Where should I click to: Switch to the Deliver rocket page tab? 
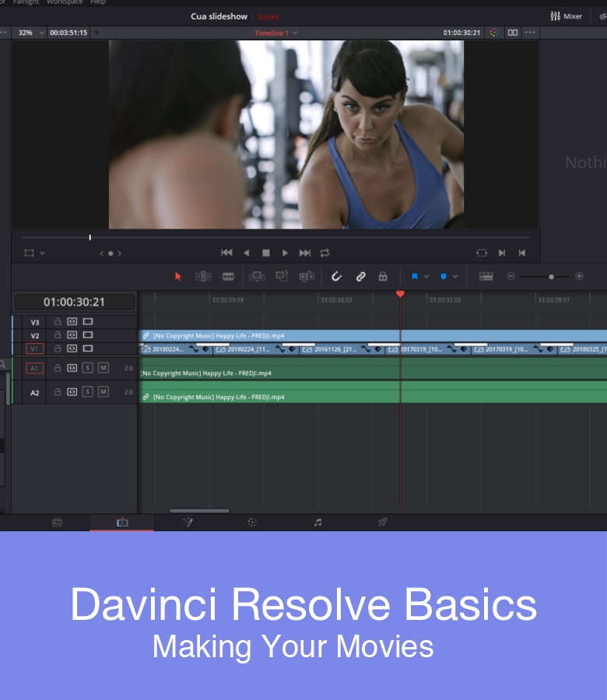(382, 523)
